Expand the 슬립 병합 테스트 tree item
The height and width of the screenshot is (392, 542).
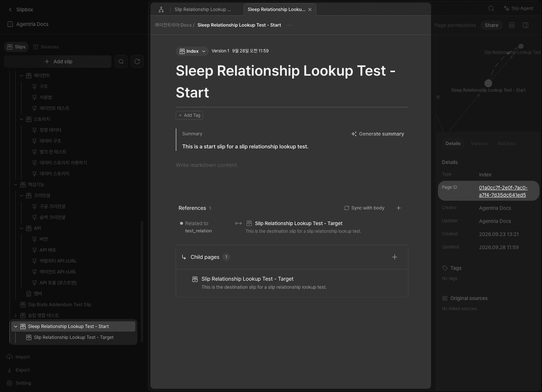(x=16, y=316)
